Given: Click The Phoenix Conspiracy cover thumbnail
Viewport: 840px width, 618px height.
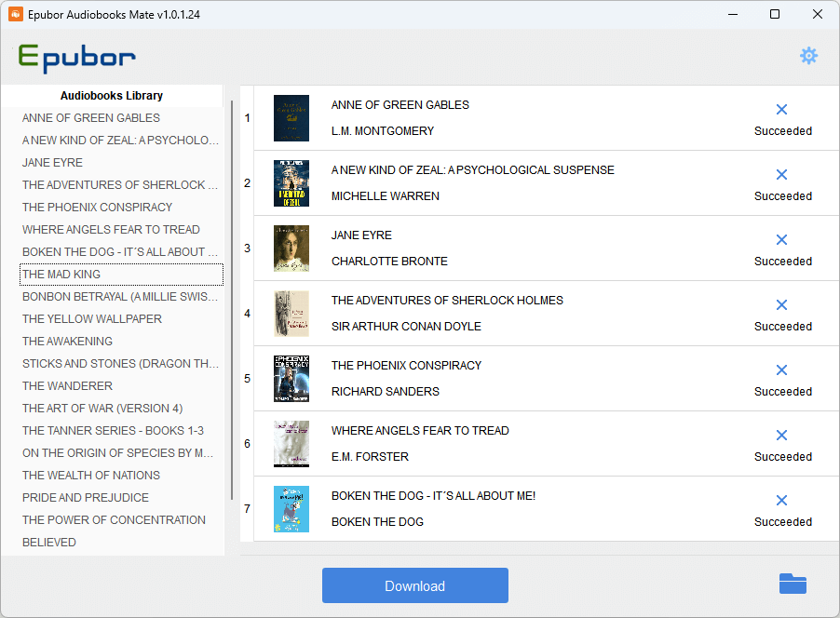Looking at the screenshot, I should pos(291,379).
